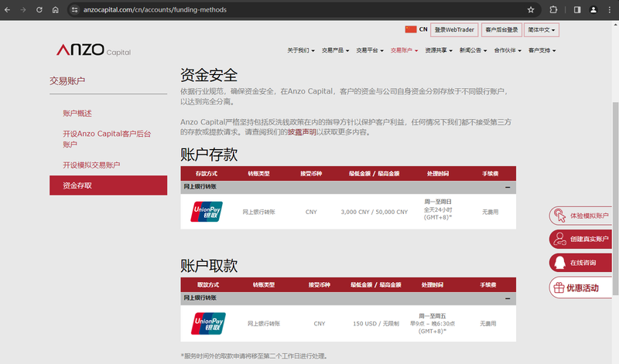The width and height of the screenshot is (619, 364).
Task: Open the 披露声明 link
Action: 302,132
